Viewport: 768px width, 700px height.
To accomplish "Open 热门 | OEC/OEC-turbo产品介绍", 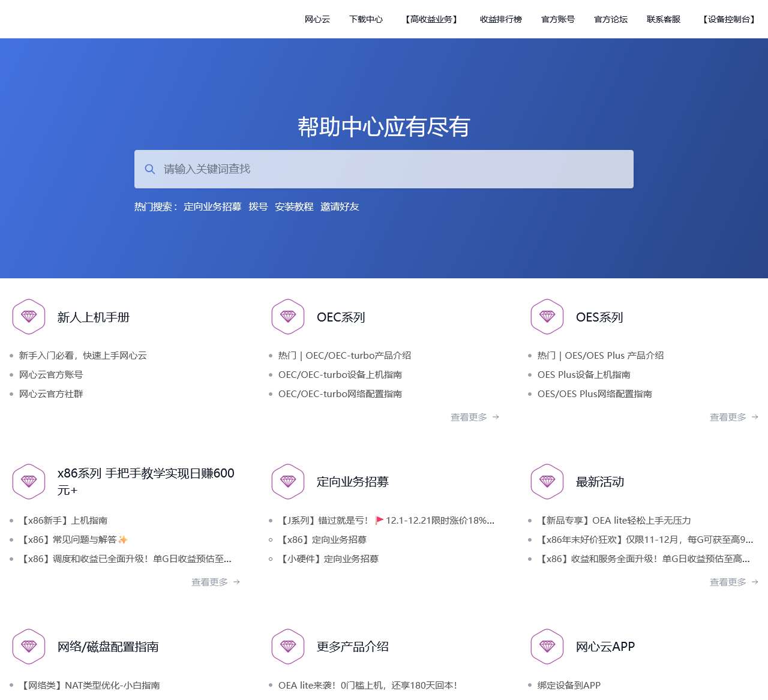I will [344, 356].
